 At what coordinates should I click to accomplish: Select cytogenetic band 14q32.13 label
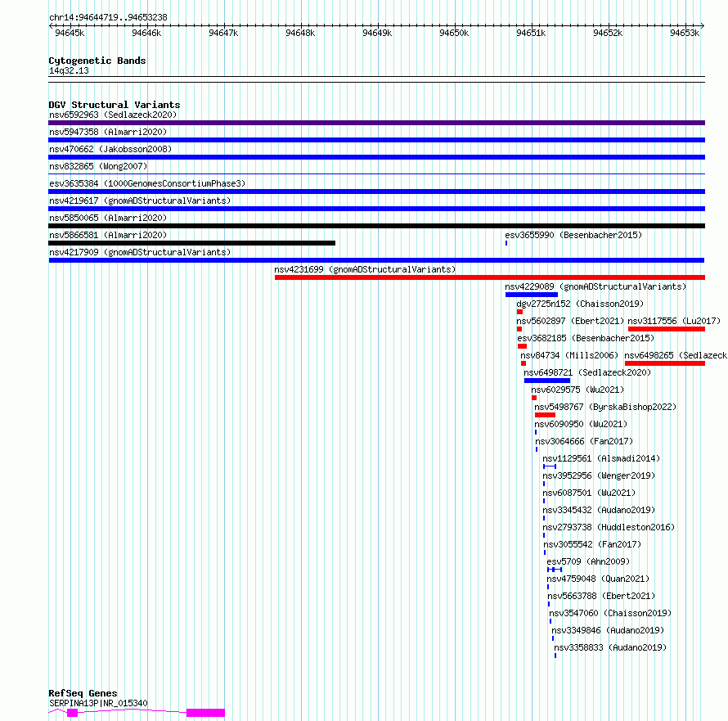point(69,70)
